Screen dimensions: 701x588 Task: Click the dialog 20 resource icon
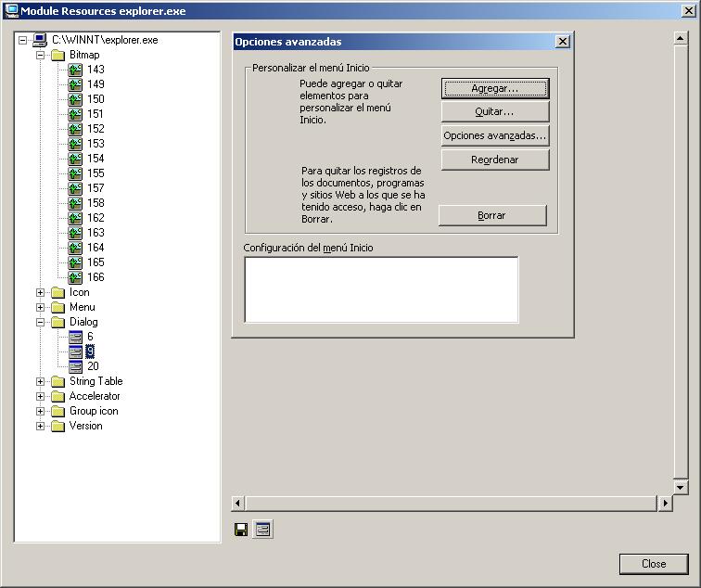pos(75,366)
